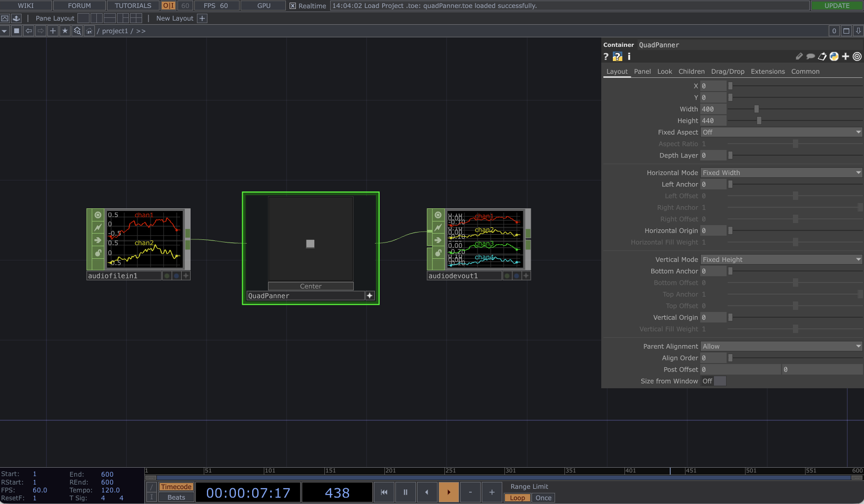Pause the timeline playback

(x=405, y=492)
